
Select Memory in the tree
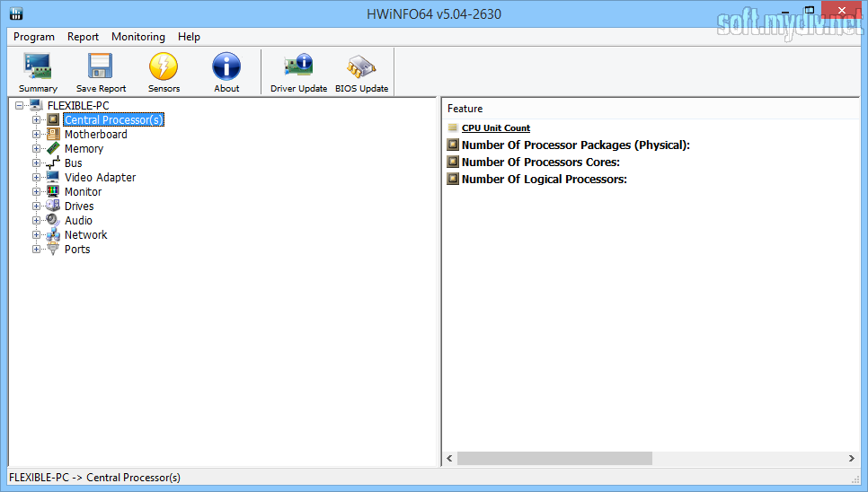point(84,148)
